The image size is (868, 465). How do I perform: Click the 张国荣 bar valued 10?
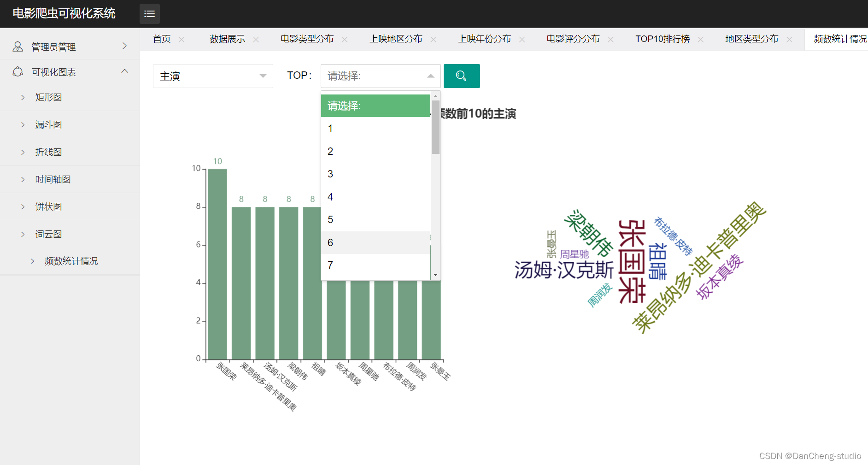click(x=217, y=264)
